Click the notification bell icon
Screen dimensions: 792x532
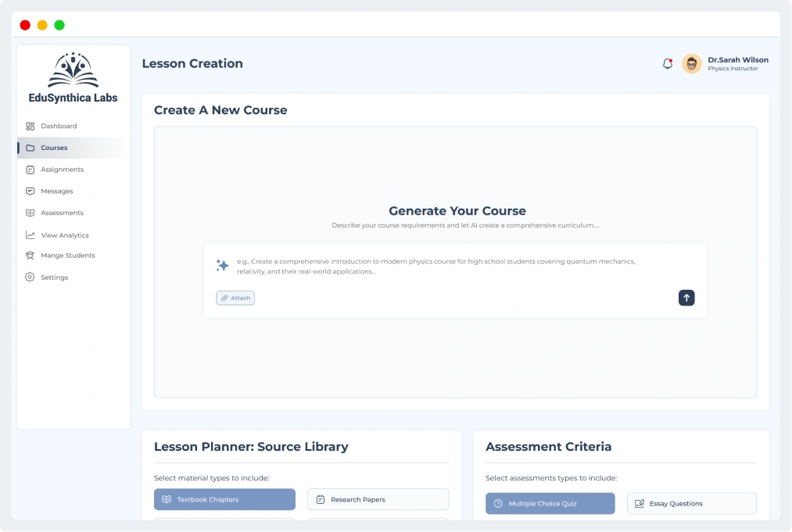pos(668,64)
